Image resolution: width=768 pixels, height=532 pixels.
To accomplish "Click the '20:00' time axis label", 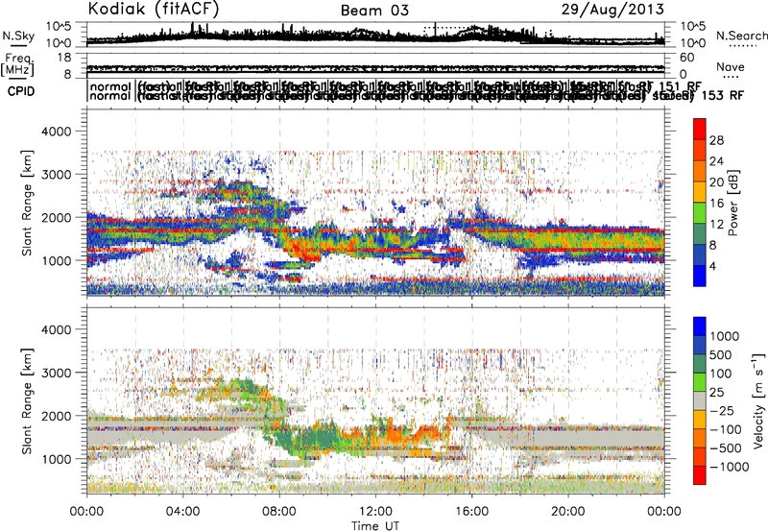I will coord(568,512).
